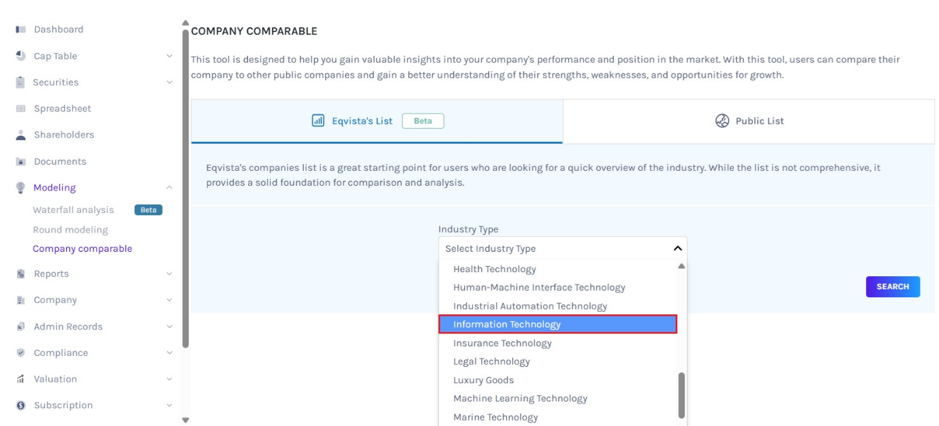Expand the Cap Table menu chevron
This screenshot has height=426, width=939.
tap(169, 56)
